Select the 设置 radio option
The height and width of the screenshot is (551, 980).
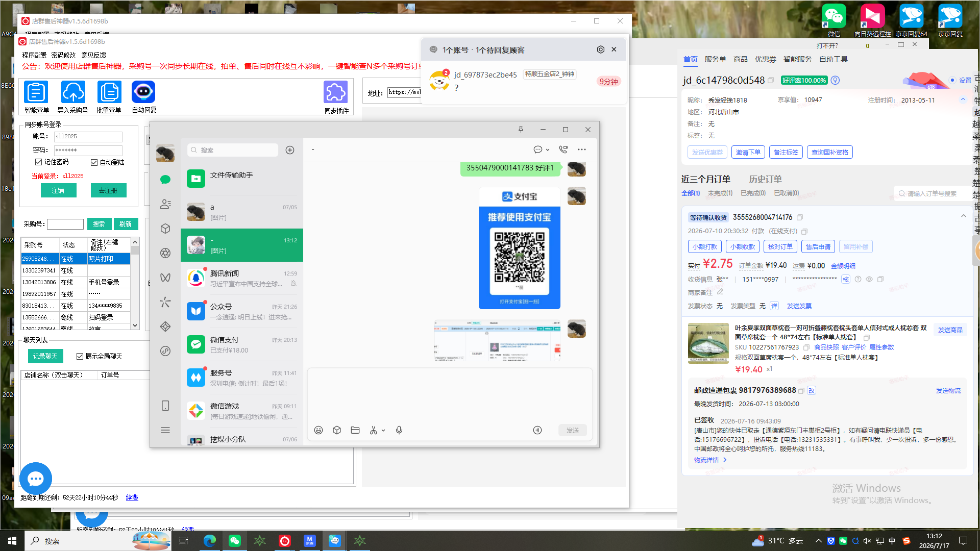952,80
